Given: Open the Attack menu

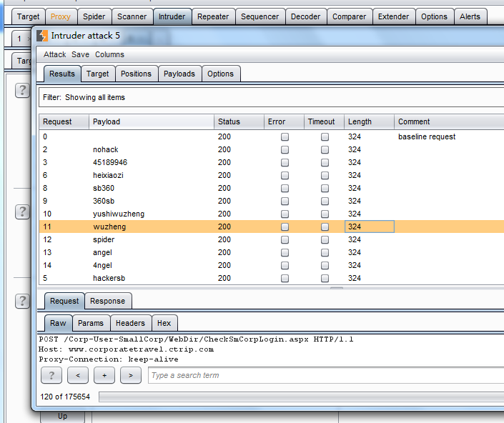Looking at the screenshot, I should tap(54, 54).
